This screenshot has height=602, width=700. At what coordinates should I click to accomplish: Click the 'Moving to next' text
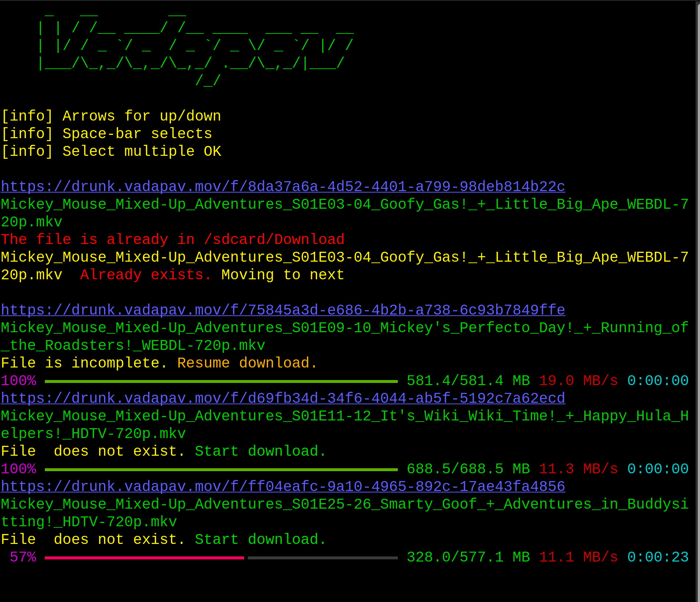click(x=283, y=275)
